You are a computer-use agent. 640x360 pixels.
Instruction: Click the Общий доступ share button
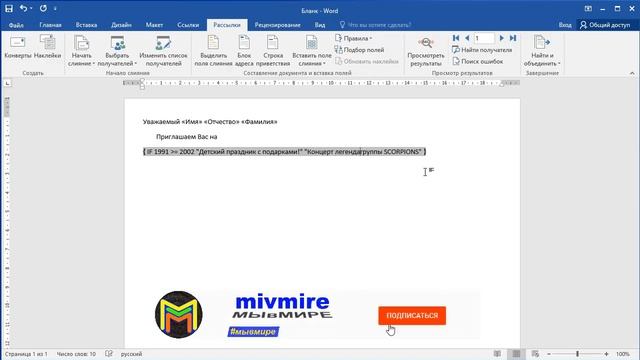click(605, 25)
